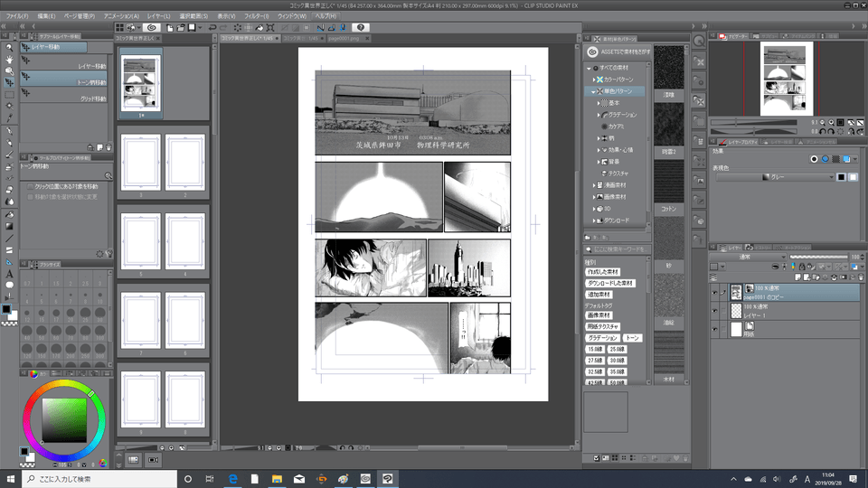Expand 漫画素材 tree node
The height and width of the screenshot is (488, 868).
(594, 185)
